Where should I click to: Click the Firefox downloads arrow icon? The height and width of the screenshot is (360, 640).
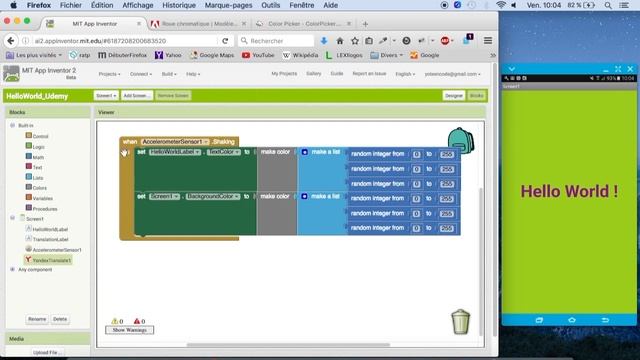tap(324, 41)
